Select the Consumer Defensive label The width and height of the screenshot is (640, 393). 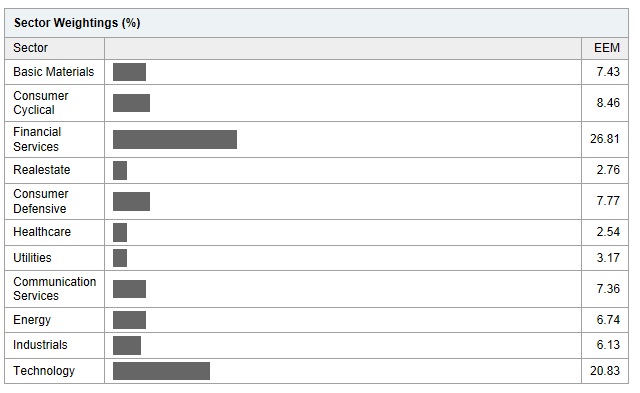tap(41, 201)
